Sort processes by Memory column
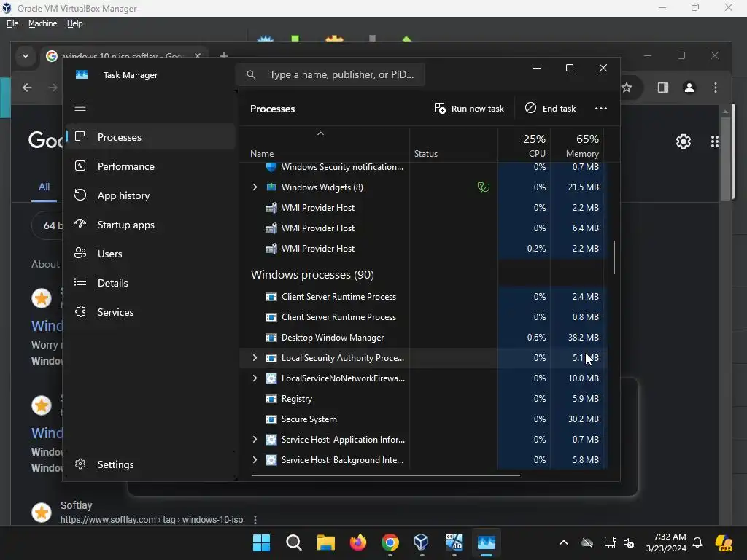This screenshot has height=560, width=747. tap(578, 145)
